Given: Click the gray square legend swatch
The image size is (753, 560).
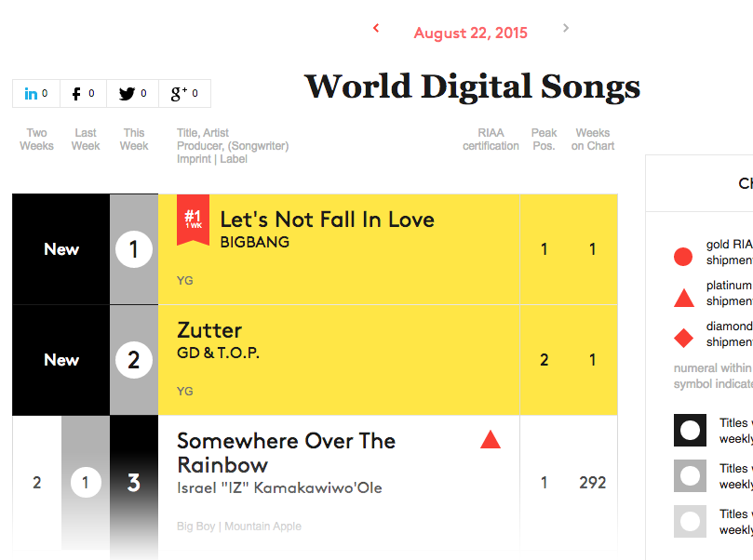Looking at the screenshot, I should [x=690, y=475].
